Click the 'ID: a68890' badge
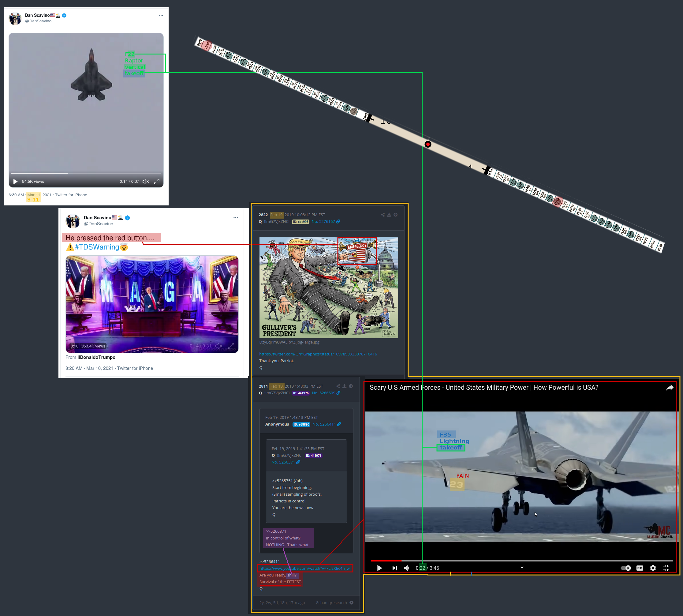Image resolution: width=683 pixels, height=616 pixels. [x=301, y=424]
